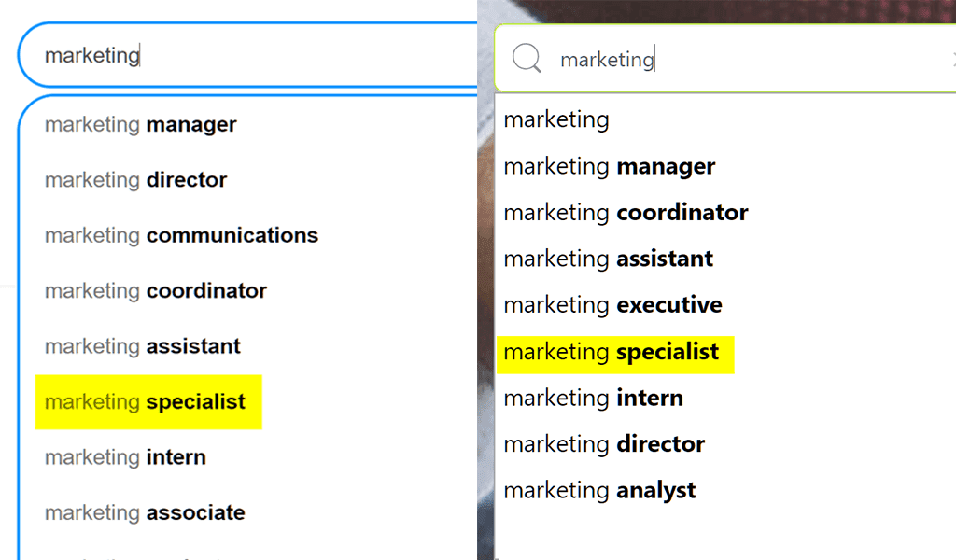Image resolution: width=956 pixels, height=560 pixels.
Task: Click 'marketing director' in the right suggestions
Action: pos(603,443)
